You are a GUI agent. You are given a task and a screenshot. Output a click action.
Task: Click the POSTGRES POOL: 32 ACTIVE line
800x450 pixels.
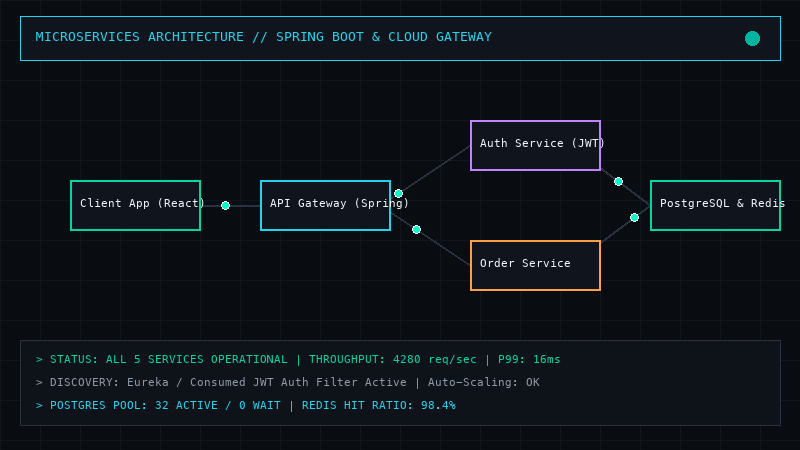(245, 405)
